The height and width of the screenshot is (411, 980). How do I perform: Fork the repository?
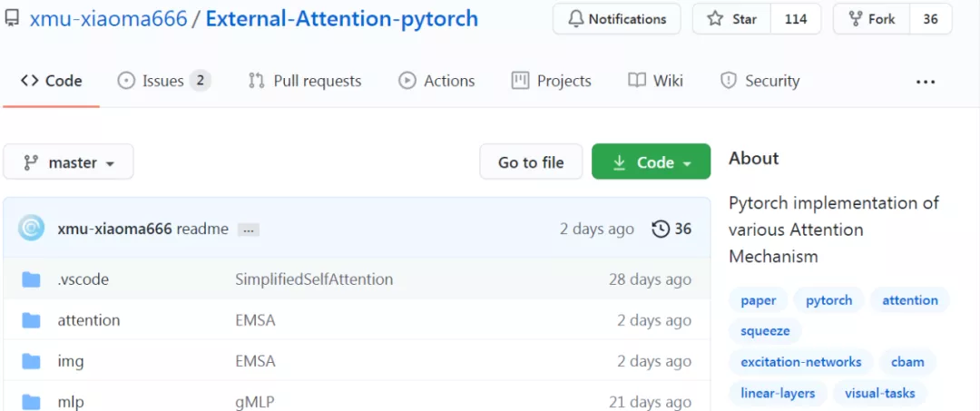tap(872, 19)
